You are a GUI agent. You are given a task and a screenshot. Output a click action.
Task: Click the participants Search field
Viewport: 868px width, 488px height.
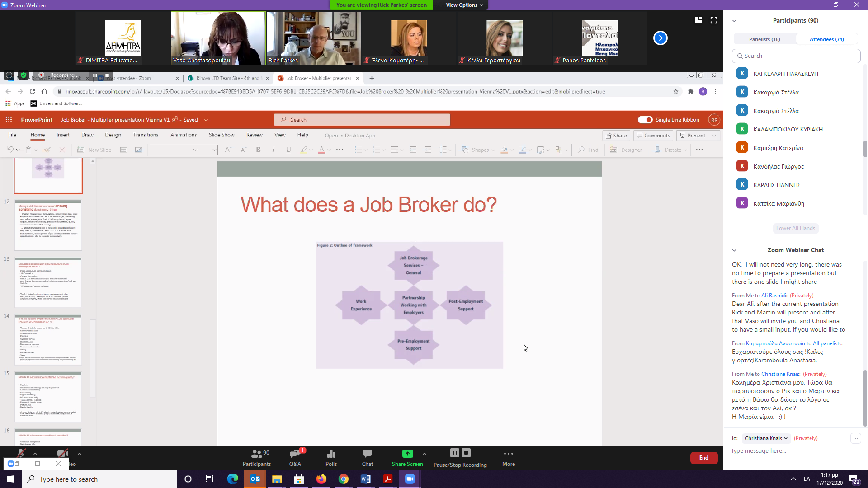click(796, 56)
